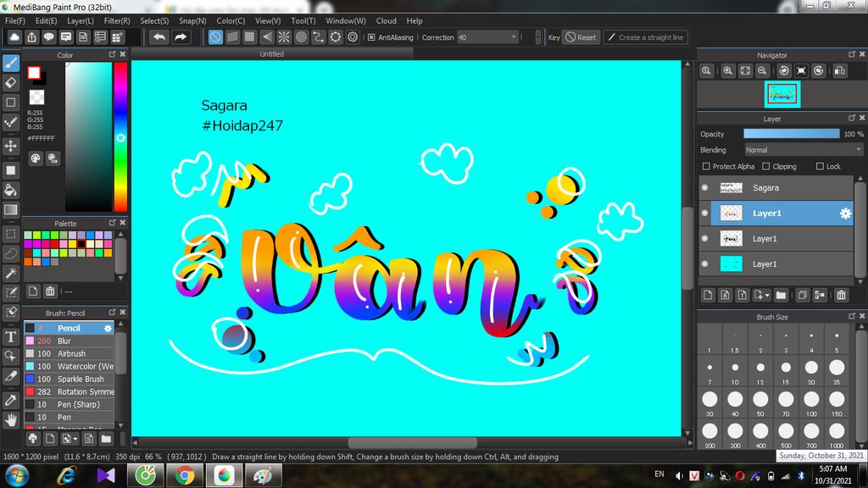Screen dimensions: 868x488
Task: Zoom in on the Navigator panel
Action: 728,71
